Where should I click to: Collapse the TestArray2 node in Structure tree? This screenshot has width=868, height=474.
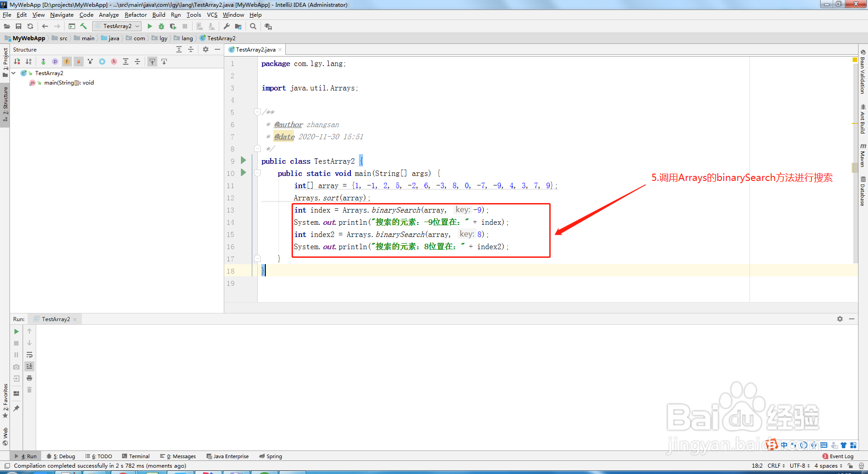point(14,73)
